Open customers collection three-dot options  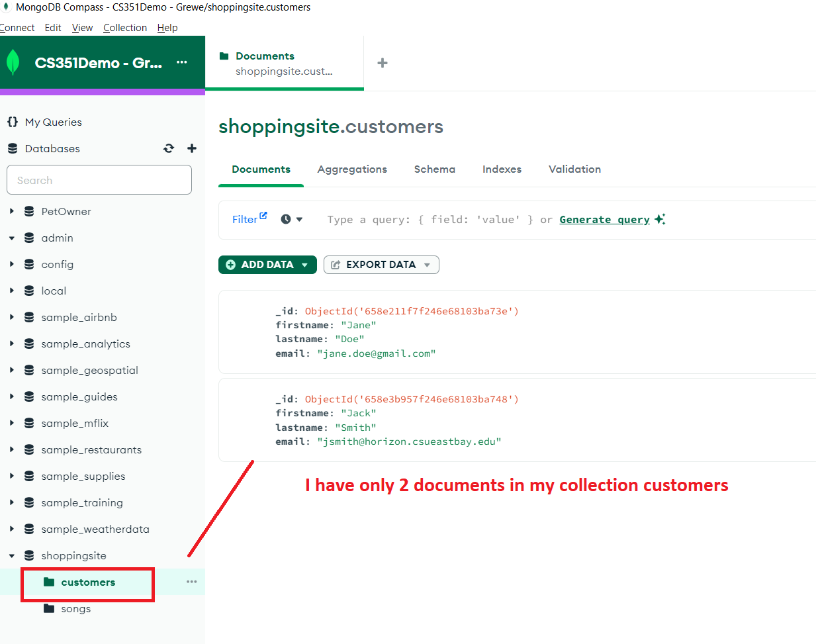click(191, 582)
